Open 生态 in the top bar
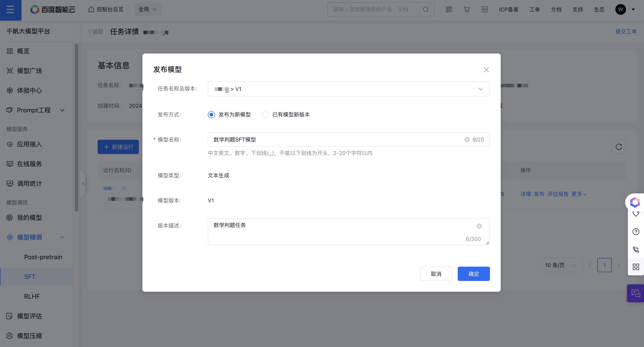The width and height of the screenshot is (644, 347). [599, 9]
